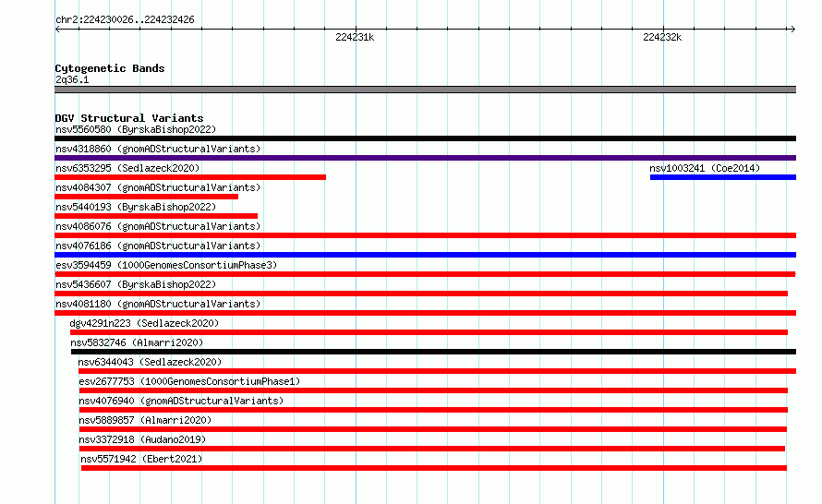Image resolution: width=822 pixels, height=504 pixels.
Task: Click the short blue nsv1003241 bar
Action: pos(723,177)
